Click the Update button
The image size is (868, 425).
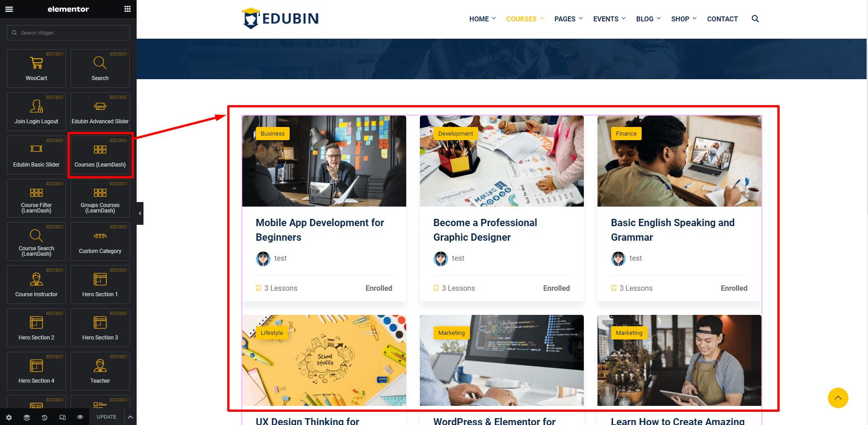[107, 417]
